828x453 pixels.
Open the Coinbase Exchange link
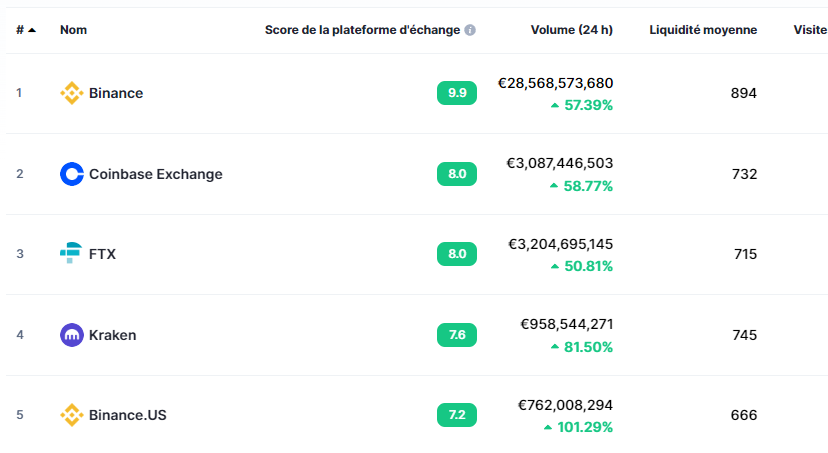[155, 174]
